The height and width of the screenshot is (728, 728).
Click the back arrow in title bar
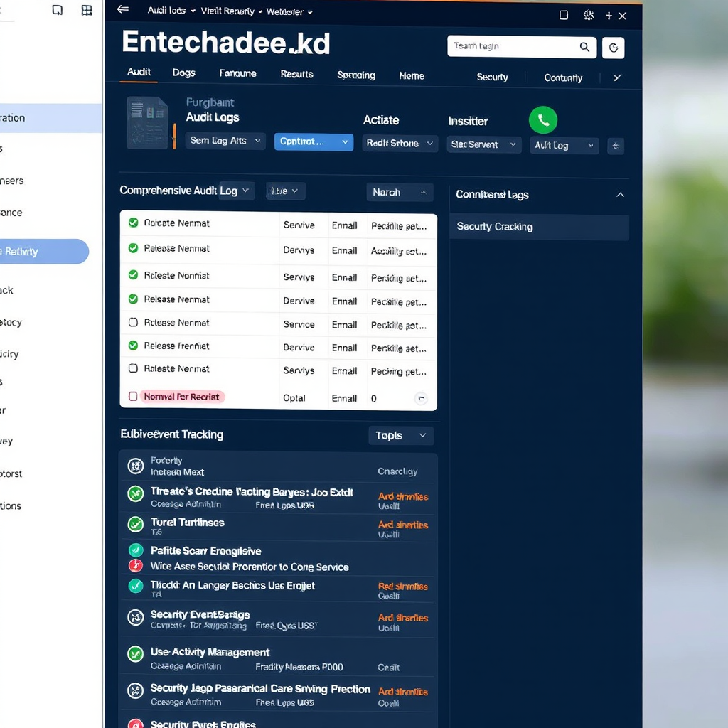point(123,10)
